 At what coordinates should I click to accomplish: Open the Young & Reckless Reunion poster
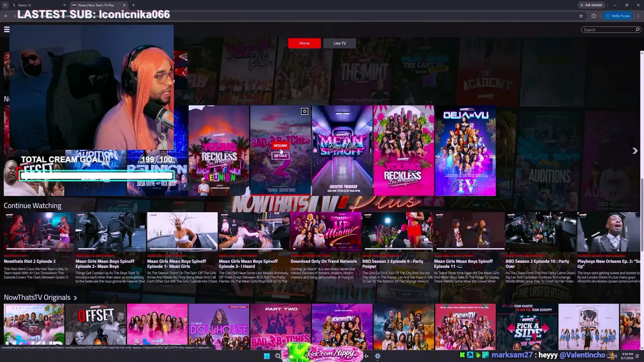pos(219,150)
